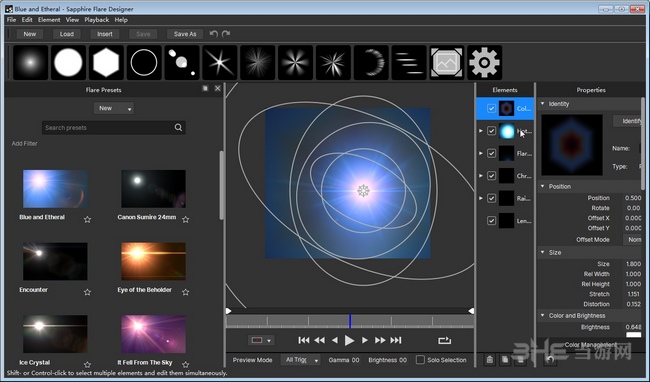
Task: Expand the Flar... element group
Action: click(481, 153)
